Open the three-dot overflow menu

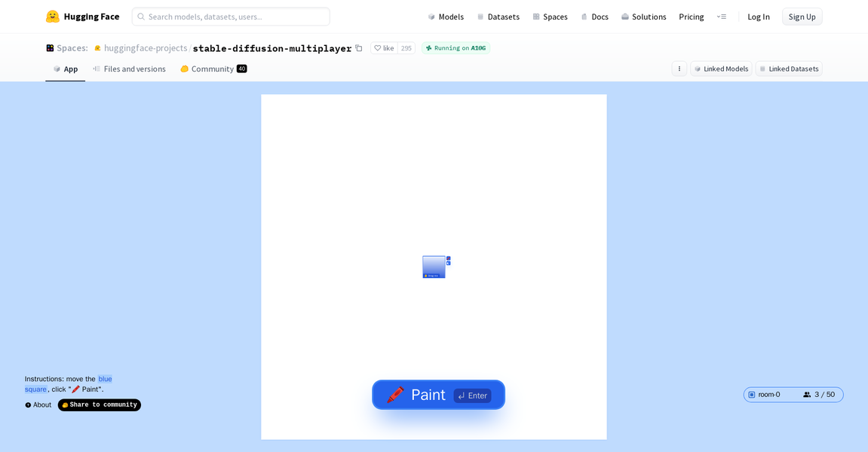[679, 69]
